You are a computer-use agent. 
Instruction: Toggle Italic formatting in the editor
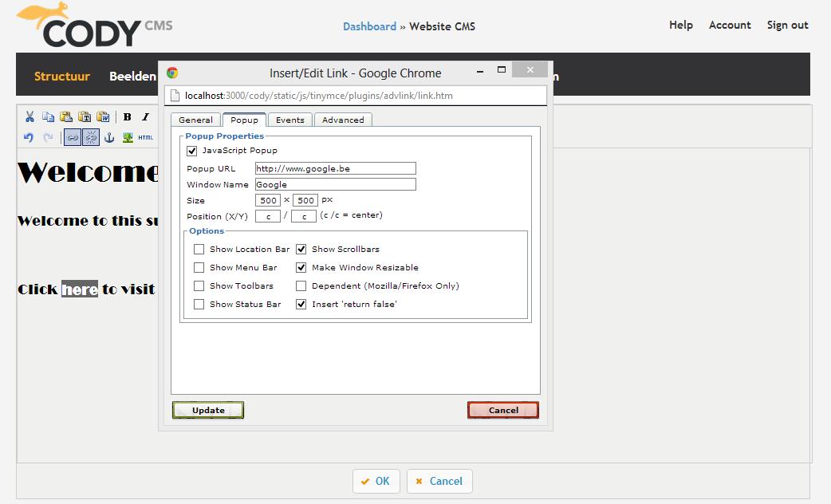pos(145,116)
